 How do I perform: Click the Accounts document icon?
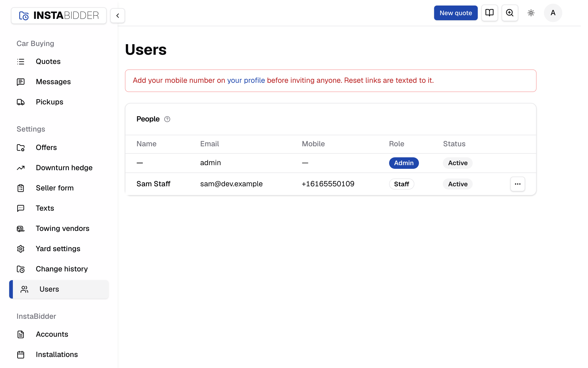tap(21, 334)
